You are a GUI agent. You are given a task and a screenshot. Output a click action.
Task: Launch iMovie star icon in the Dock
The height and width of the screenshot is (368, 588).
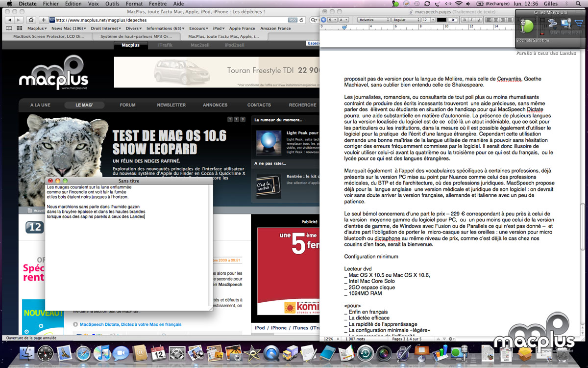[252, 353]
